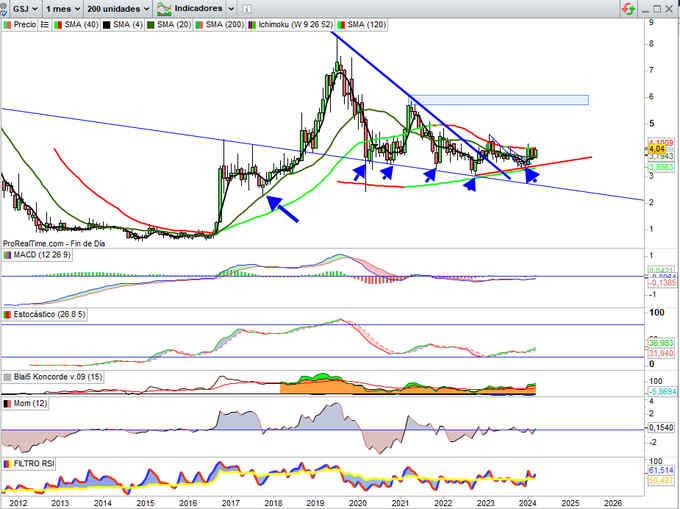Click the refresh chart icon
This screenshot has height=509, width=680.
point(627,8)
